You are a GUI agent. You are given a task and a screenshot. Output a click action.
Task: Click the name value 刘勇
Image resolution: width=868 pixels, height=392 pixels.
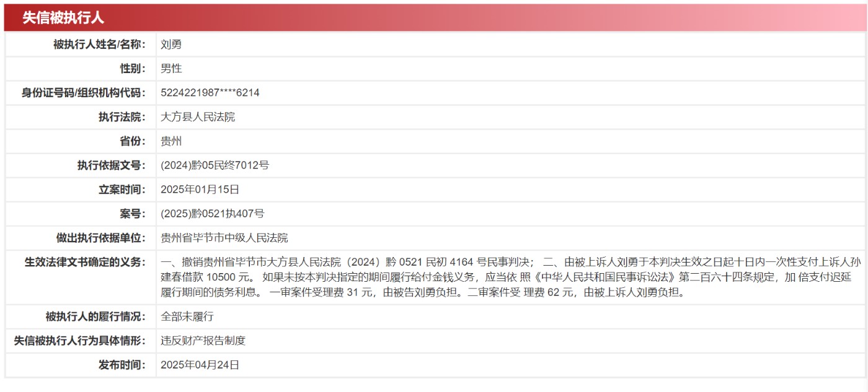[171, 45]
